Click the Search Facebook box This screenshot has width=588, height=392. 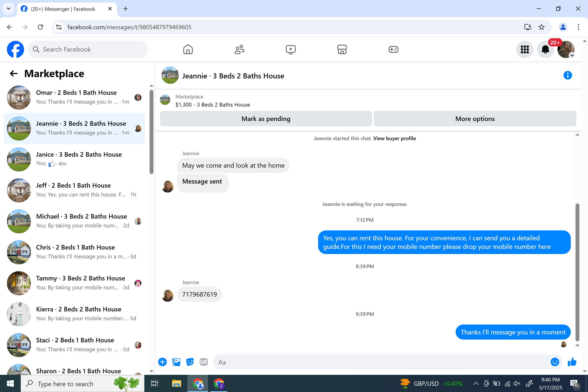pyautogui.click(x=87, y=49)
